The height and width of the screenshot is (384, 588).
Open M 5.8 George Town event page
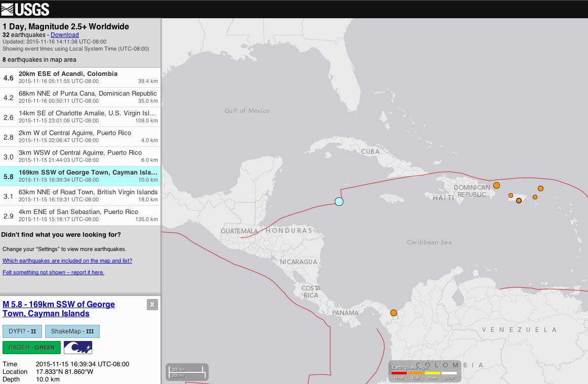coord(59,309)
